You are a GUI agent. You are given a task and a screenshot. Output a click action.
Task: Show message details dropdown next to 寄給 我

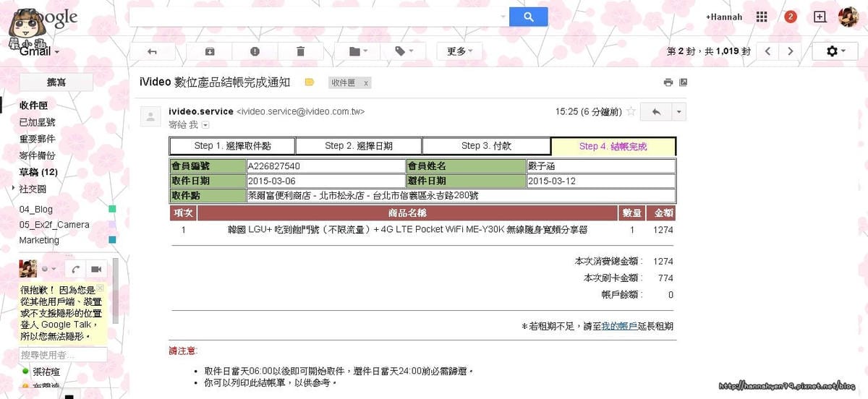(x=205, y=125)
